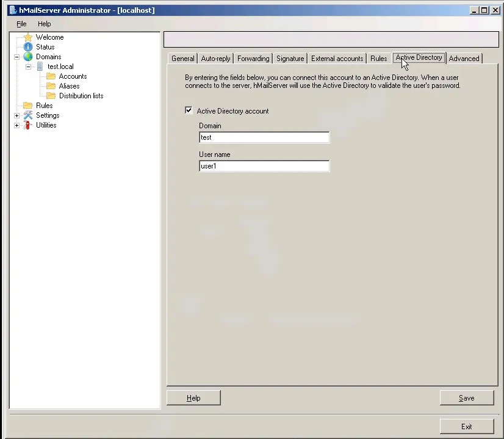
Task: Select the Welcome item's star icon
Action: click(29, 37)
